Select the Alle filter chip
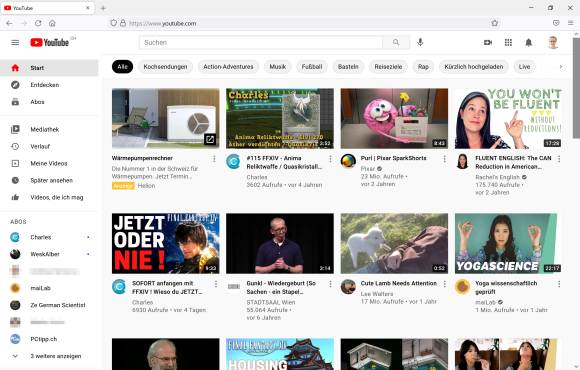The image size is (580, 370). [x=122, y=67]
